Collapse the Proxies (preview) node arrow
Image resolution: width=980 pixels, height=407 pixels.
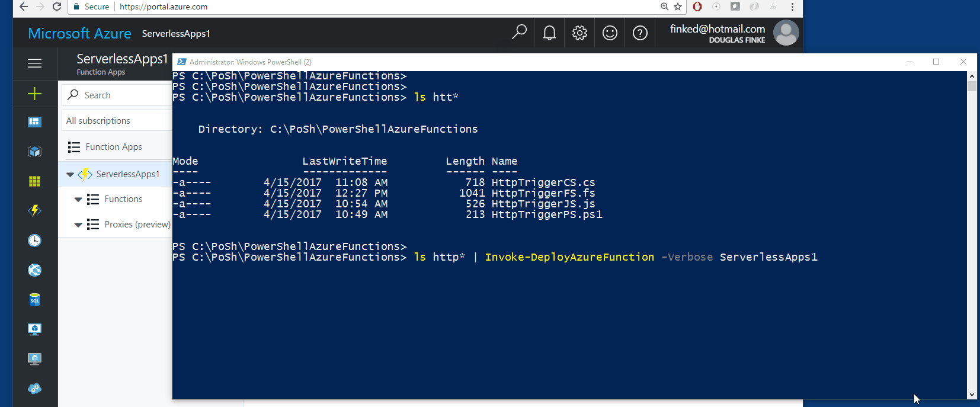pyautogui.click(x=78, y=225)
